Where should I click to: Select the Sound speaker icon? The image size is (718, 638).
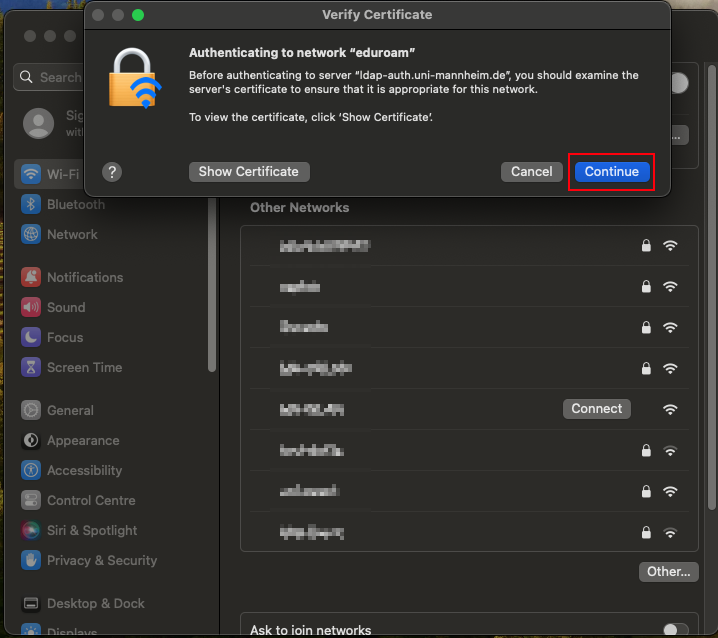click(x=31, y=307)
